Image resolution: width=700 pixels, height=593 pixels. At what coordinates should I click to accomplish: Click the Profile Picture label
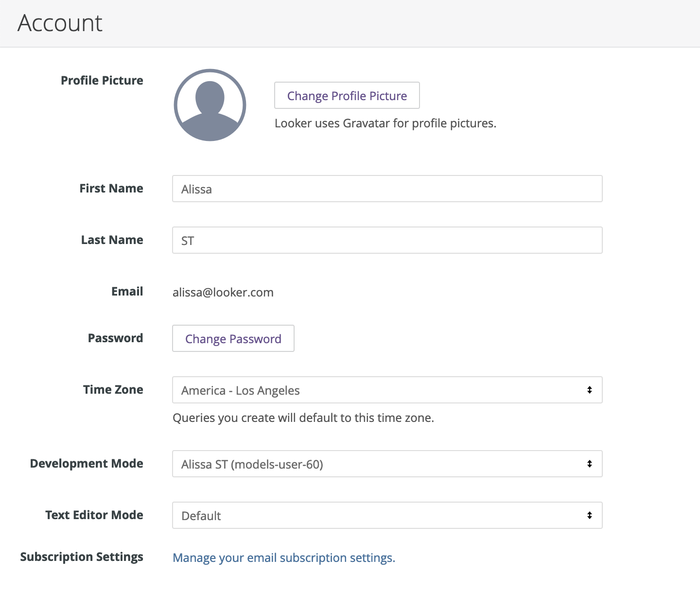point(102,80)
